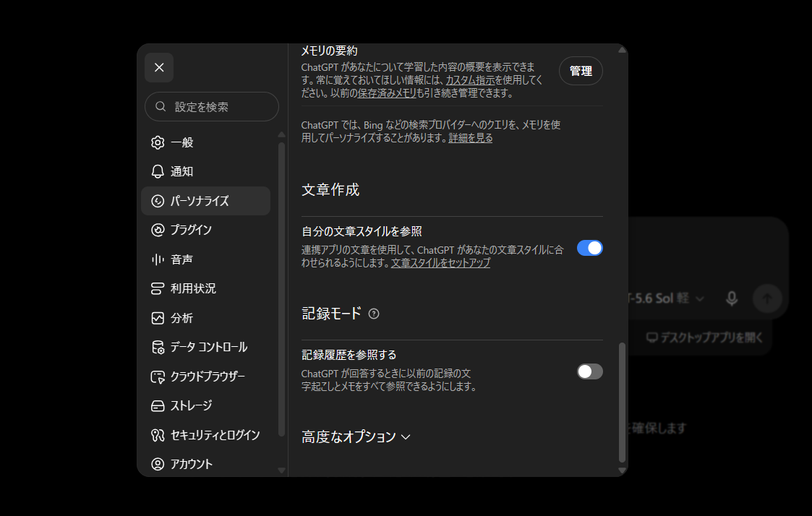
Task: Open the クラウドブラウザー section
Action: [205, 377]
